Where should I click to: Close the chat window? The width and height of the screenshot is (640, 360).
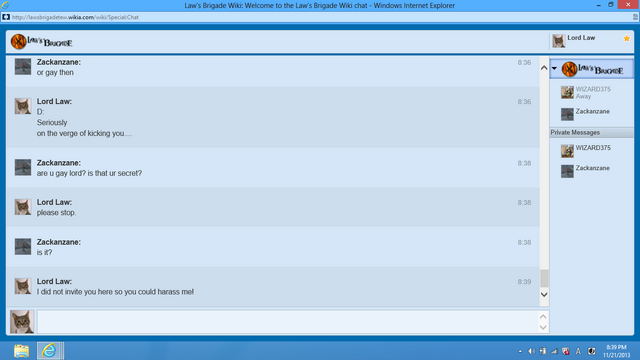click(628, 4)
